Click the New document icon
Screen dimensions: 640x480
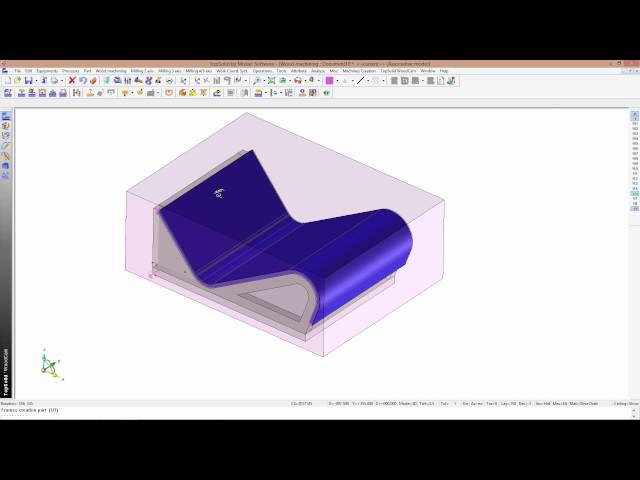pyautogui.click(x=6, y=80)
